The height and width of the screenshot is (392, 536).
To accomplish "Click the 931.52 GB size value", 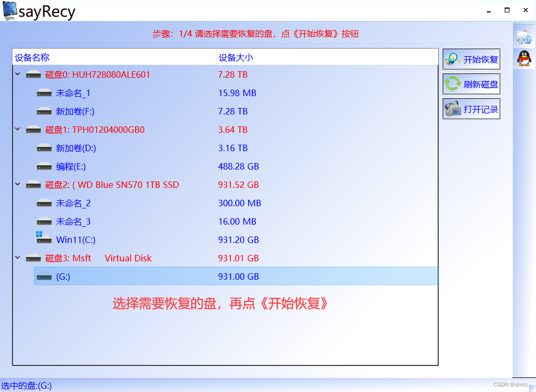I will (239, 185).
